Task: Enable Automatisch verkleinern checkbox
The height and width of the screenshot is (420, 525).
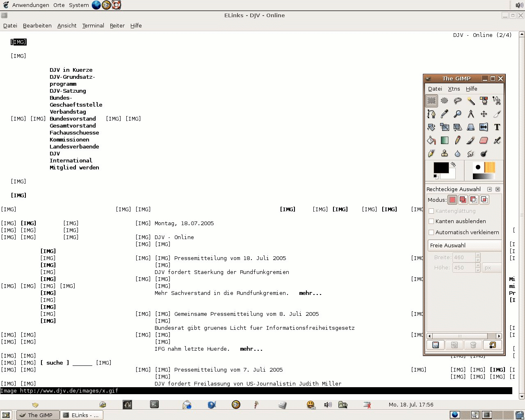Action: (431, 232)
